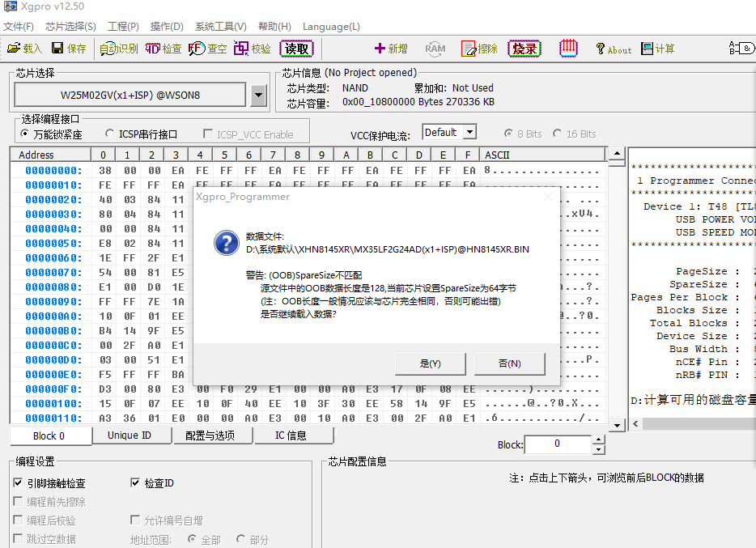Screen dimensions: 756x548
Task: Click the 查空 blank check icon
Action: [x=208, y=49]
